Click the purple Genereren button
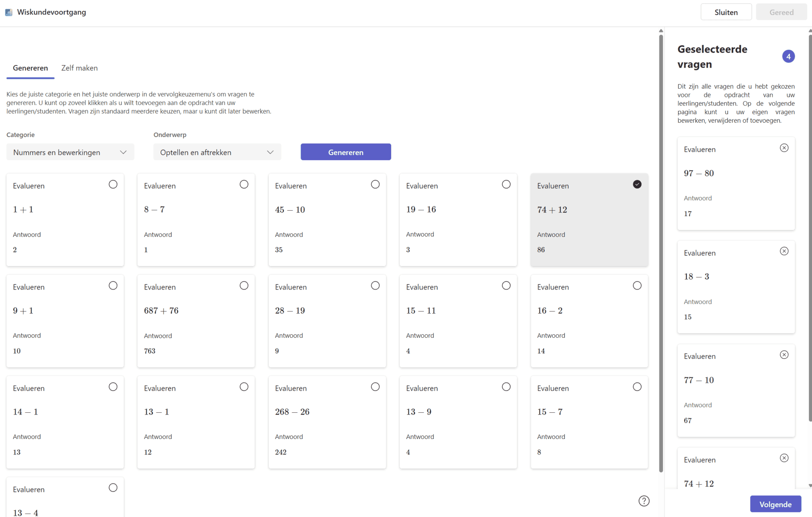The height and width of the screenshot is (517, 812). pyautogui.click(x=345, y=152)
